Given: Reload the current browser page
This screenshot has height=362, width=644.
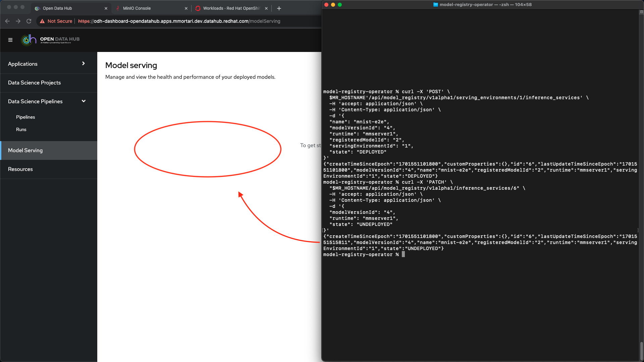Looking at the screenshot, I should [29, 21].
